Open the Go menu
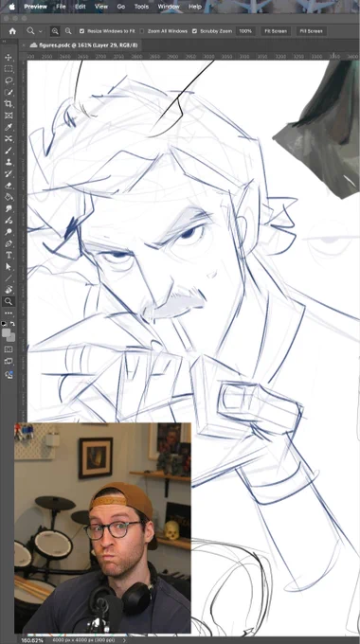Viewport: 360px width, 644px height. [x=121, y=7]
